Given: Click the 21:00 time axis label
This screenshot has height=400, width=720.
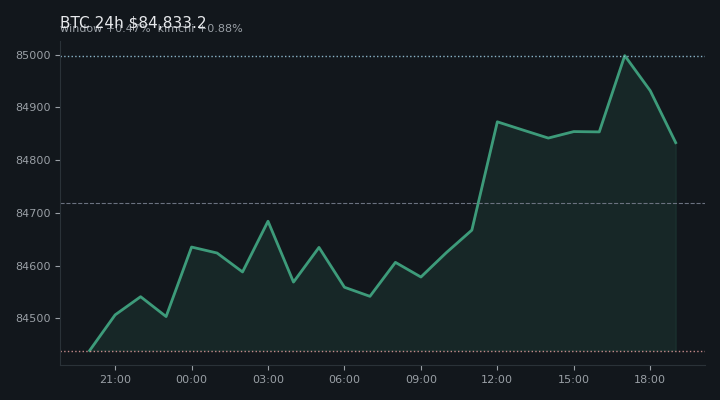Looking at the screenshot, I should coord(115,379).
